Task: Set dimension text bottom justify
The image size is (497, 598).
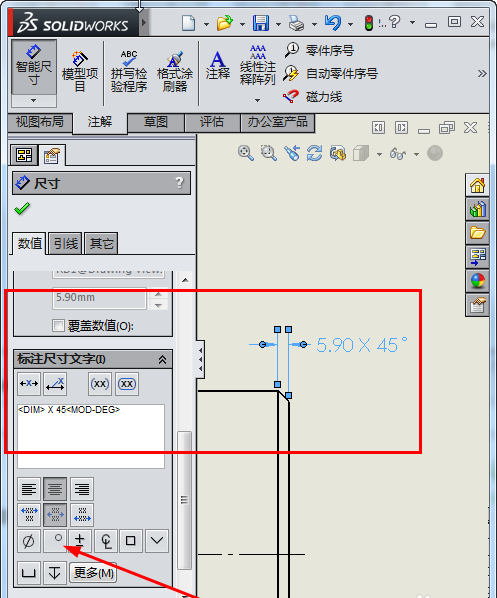Action: coord(82,514)
